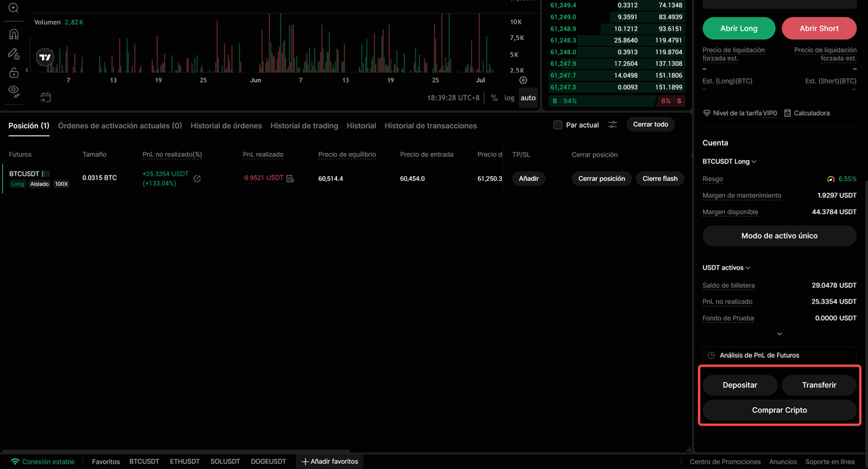Expand the BTCUSDT Long account dropdown
Viewport: 868px width, 469px height.
[x=730, y=162]
